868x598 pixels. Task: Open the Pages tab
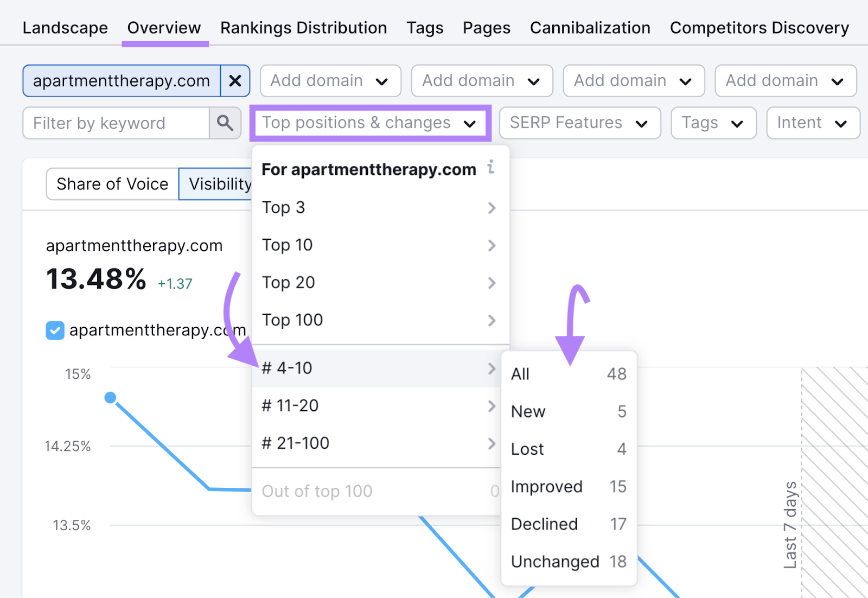pyautogui.click(x=487, y=28)
